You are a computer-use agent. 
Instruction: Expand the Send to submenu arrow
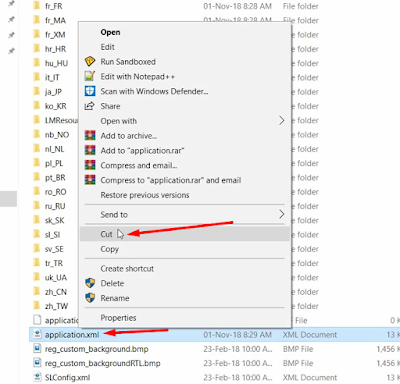[x=282, y=214]
